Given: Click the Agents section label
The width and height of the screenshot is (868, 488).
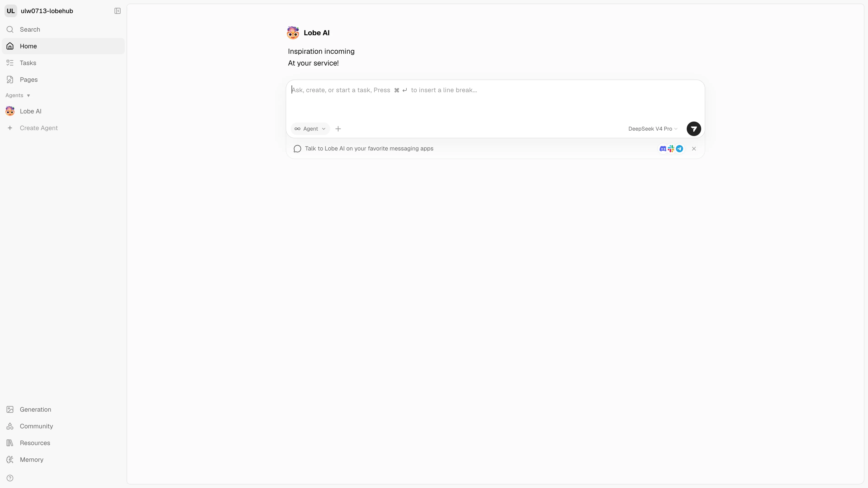Looking at the screenshot, I should (x=14, y=95).
